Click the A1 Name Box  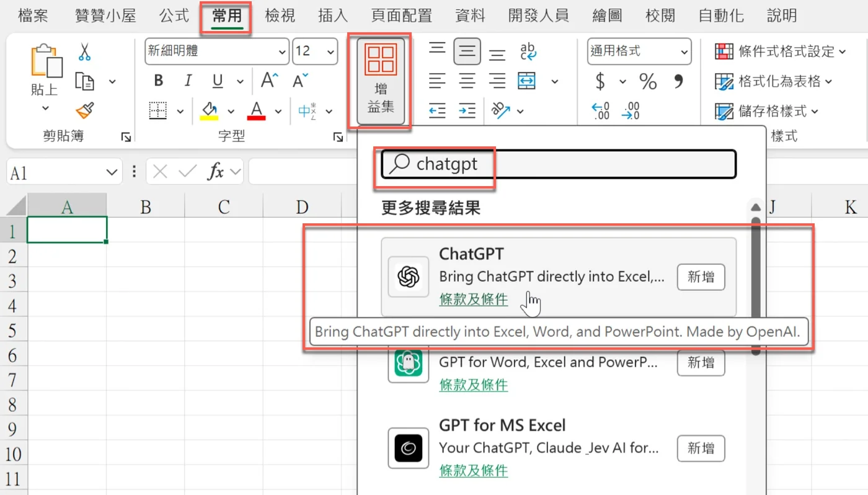coord(64,172)
